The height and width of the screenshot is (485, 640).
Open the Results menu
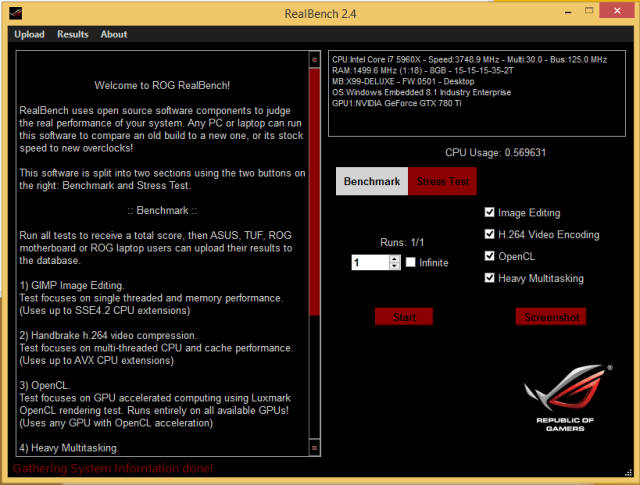72,34
